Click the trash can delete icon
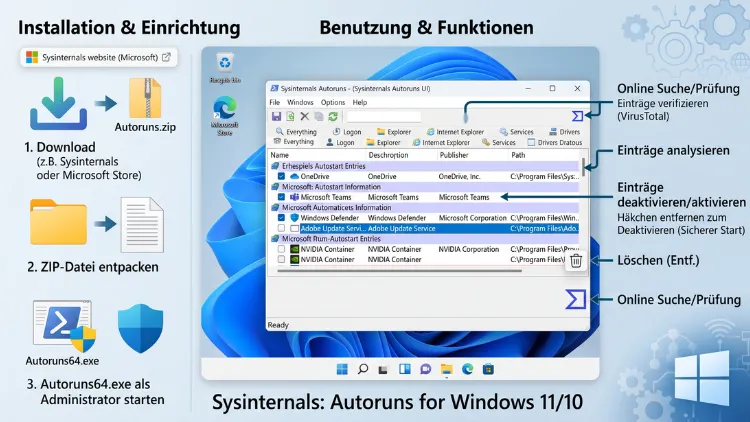The width and height of the screenshot is (750, 422). click(x=576, y=261)
